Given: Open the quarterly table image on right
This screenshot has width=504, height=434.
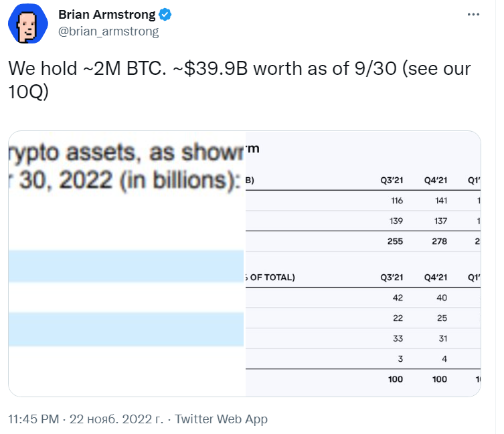Looking at the screenshot, I should coord(363,263).
